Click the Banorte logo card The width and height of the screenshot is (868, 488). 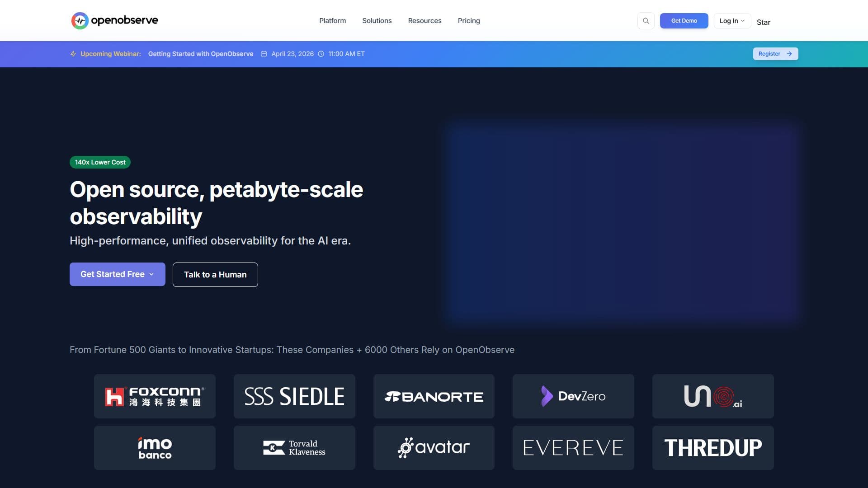click(x=434, y=396)
